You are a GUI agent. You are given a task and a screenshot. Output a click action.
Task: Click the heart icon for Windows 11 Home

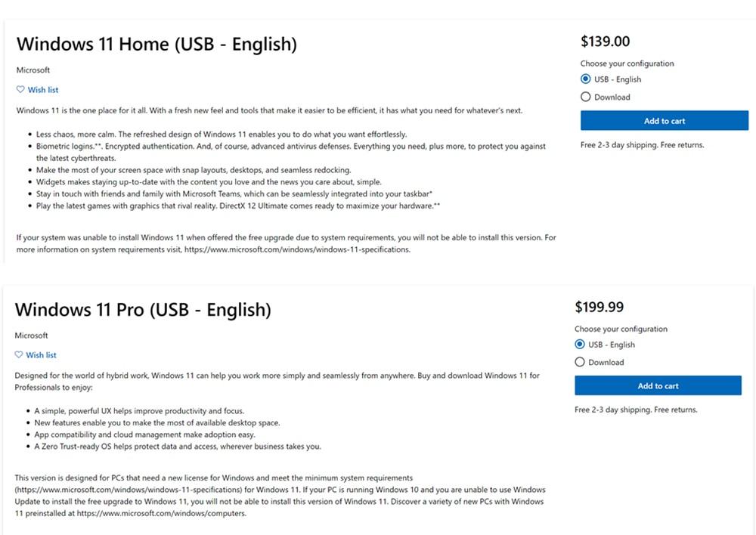(x=20, y=89)
